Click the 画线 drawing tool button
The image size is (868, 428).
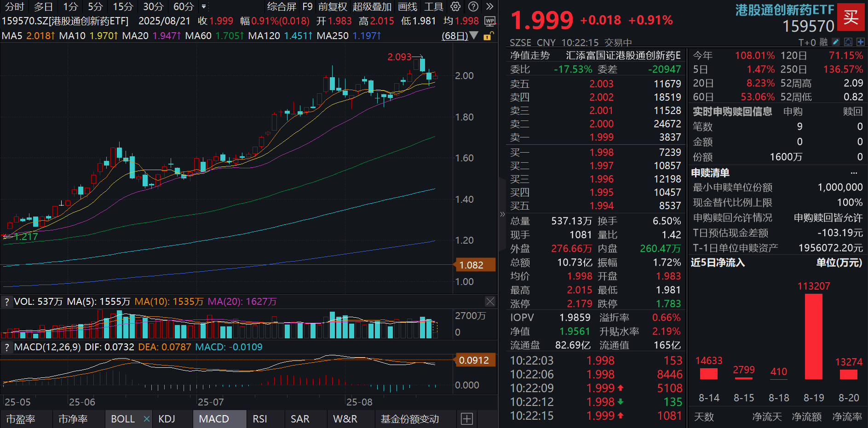[407, 6]
